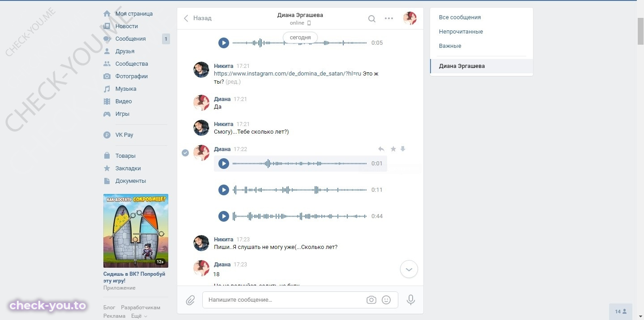
Task: Record voice message with microphone icon
Action: pos(411,300)
